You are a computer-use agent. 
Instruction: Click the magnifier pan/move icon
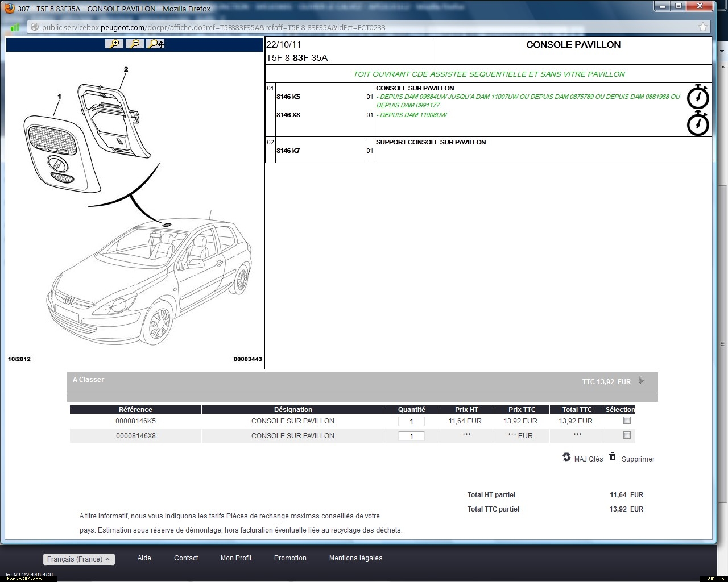(x=155, y=44)
